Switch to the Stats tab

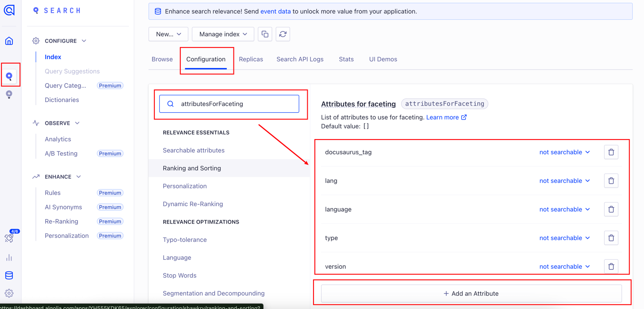point(346,59)
